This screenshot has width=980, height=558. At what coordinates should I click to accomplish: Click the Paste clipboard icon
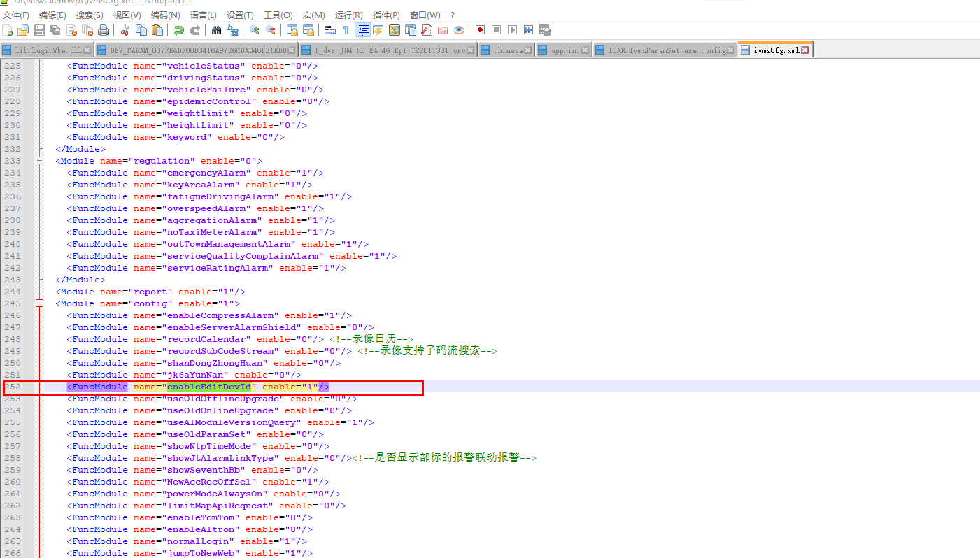157,30
